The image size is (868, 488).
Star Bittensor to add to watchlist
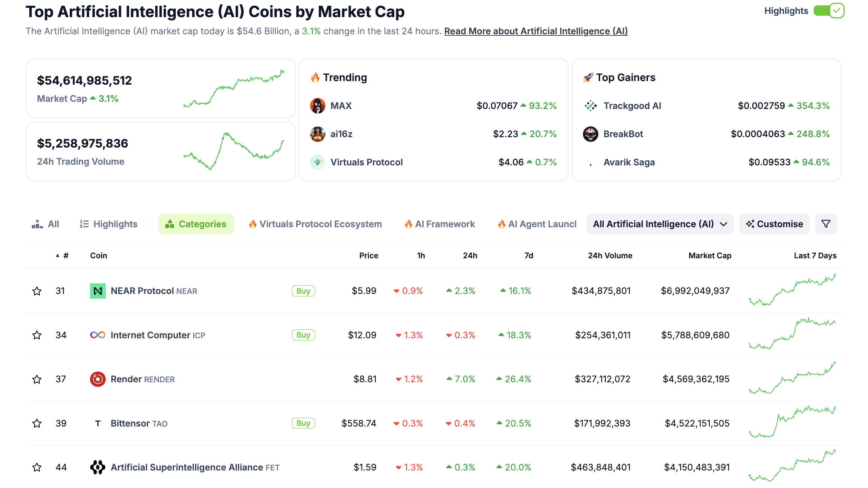point(37,423)
